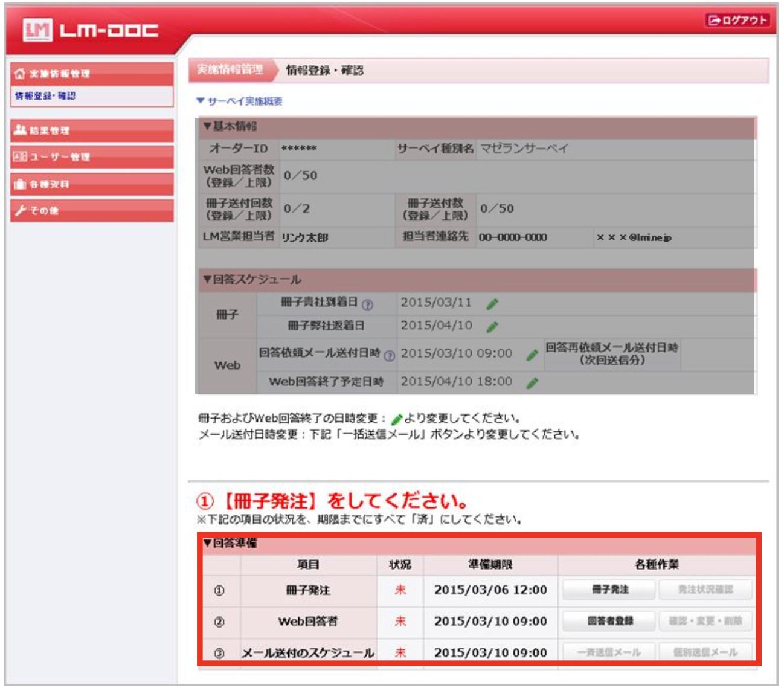Click pencil icon for Web回答終了予定日時

point(532,383)
